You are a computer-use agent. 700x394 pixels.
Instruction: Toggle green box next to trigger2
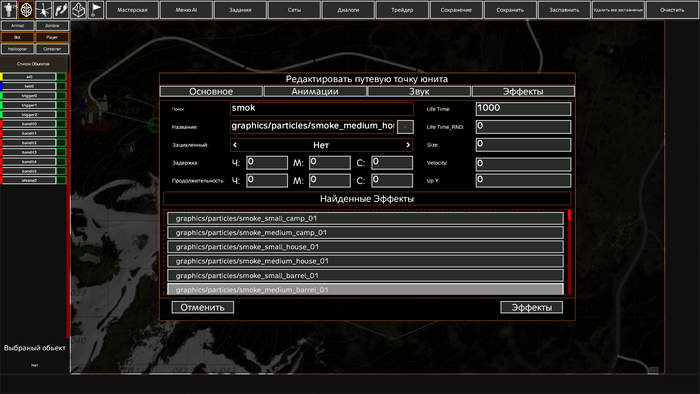[61, 114]
